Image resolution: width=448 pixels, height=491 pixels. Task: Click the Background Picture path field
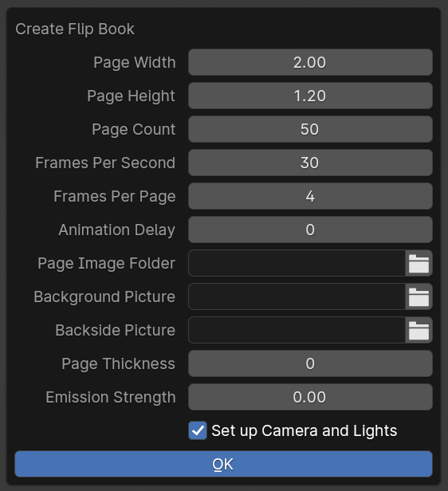pyautogui.click(x=297, y=297)
